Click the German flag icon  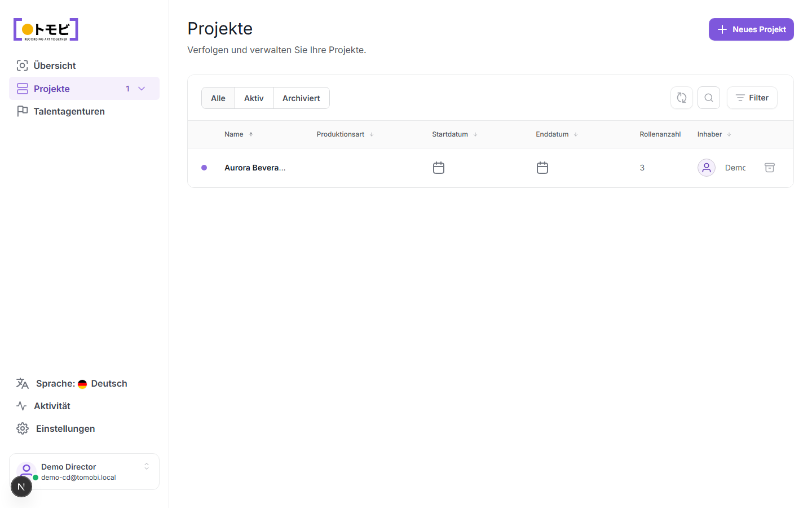[x=82, y=384]
